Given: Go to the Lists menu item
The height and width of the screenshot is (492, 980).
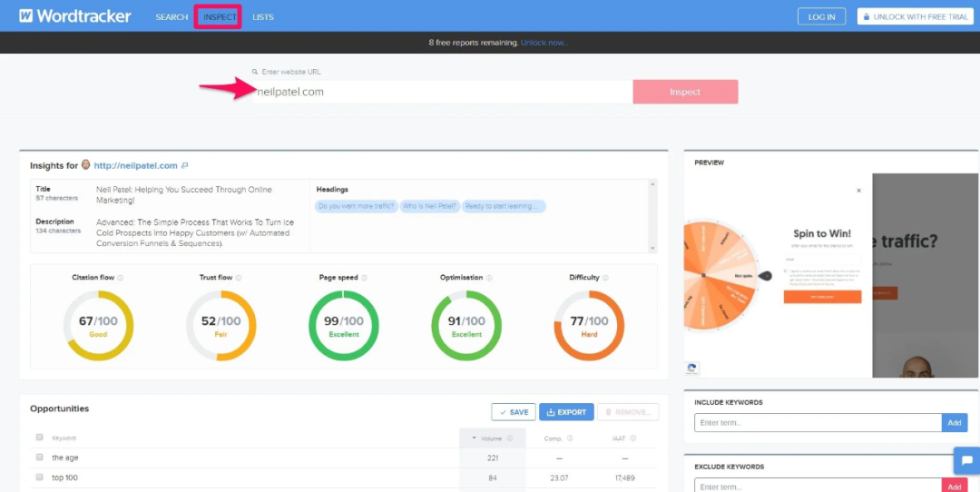Looking at the screenshot, I should coord(263,17).
